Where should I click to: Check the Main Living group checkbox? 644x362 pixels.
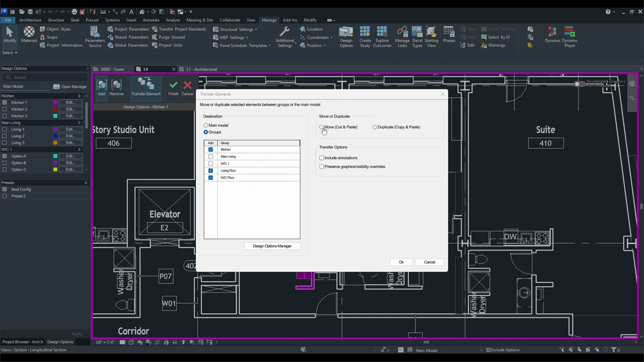(211, 156)
